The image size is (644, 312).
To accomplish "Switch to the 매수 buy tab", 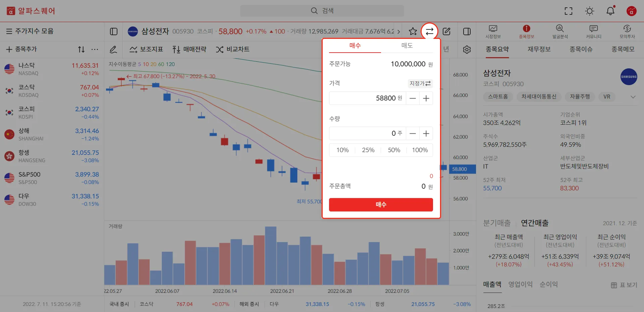I will (x=355, y=46).
